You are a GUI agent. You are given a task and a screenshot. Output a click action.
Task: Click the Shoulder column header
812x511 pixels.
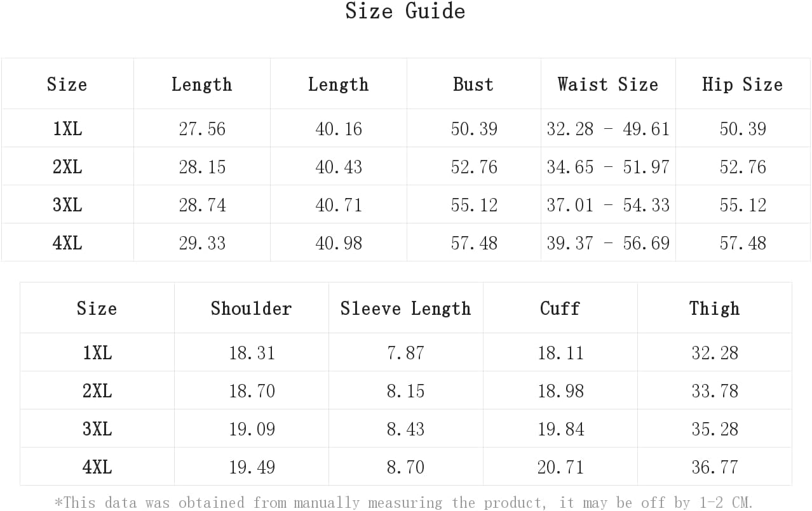point(251,309)
